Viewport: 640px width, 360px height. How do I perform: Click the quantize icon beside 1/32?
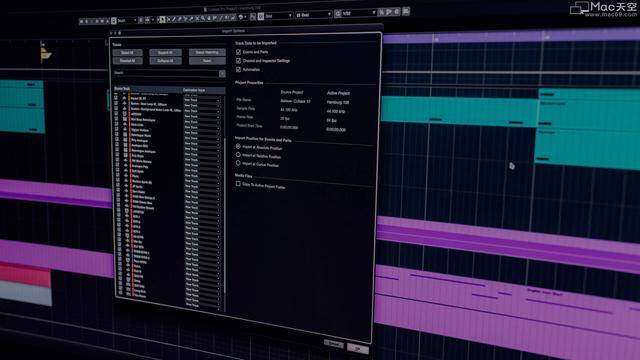click(x=338, y=14)
